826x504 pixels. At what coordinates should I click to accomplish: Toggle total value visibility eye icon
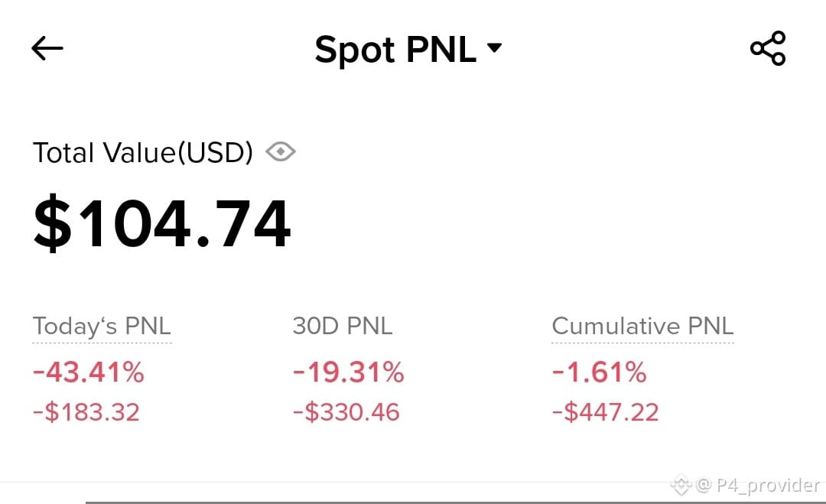click(281, 151)
